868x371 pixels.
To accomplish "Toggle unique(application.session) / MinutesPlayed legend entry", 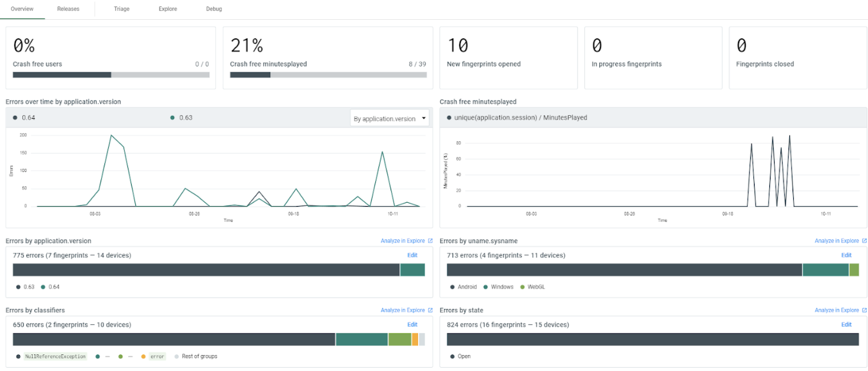I will [516, 118].
